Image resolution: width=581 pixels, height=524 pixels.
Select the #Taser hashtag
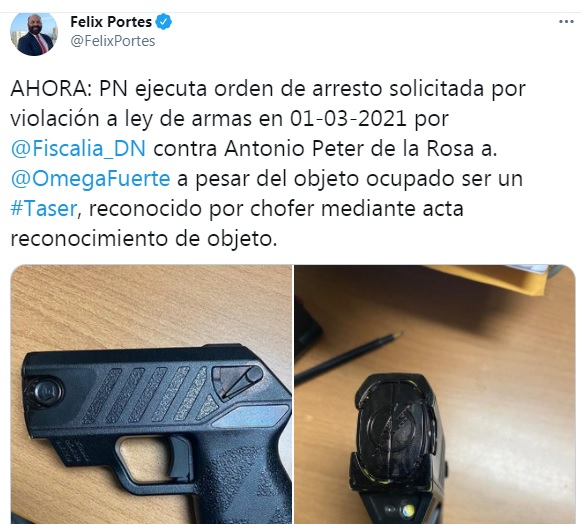[x=44, y=209]
